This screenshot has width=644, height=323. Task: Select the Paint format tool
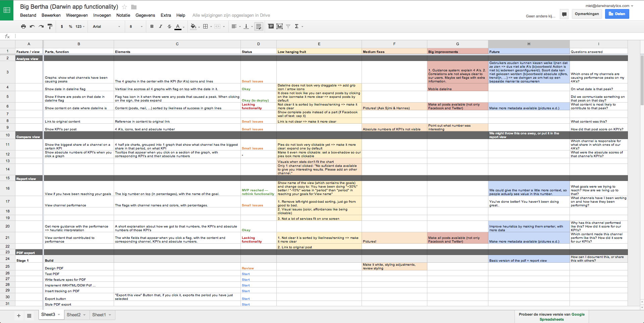pos(50,26)
